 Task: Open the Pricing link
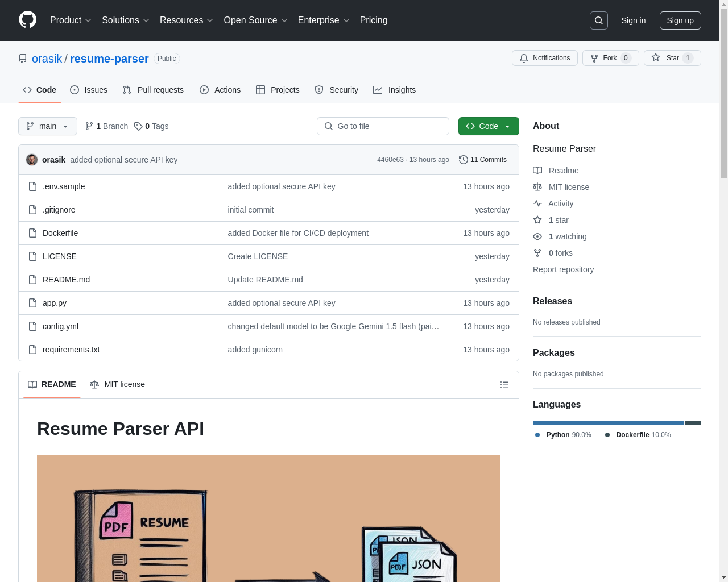point(374,20)
